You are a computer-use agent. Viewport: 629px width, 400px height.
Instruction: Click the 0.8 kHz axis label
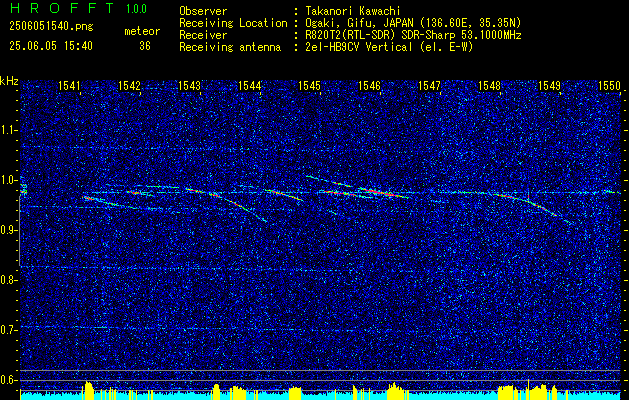pyautogui.click(x=8, y=280)
